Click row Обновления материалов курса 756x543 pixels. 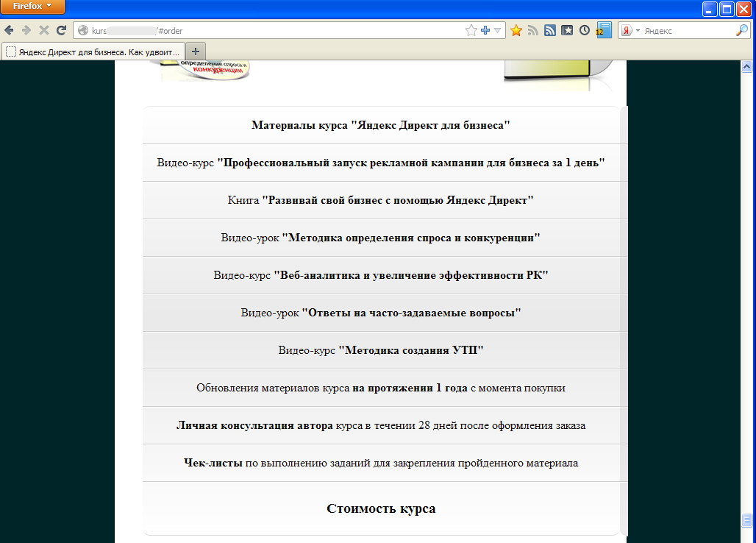(x=381, y=388)
